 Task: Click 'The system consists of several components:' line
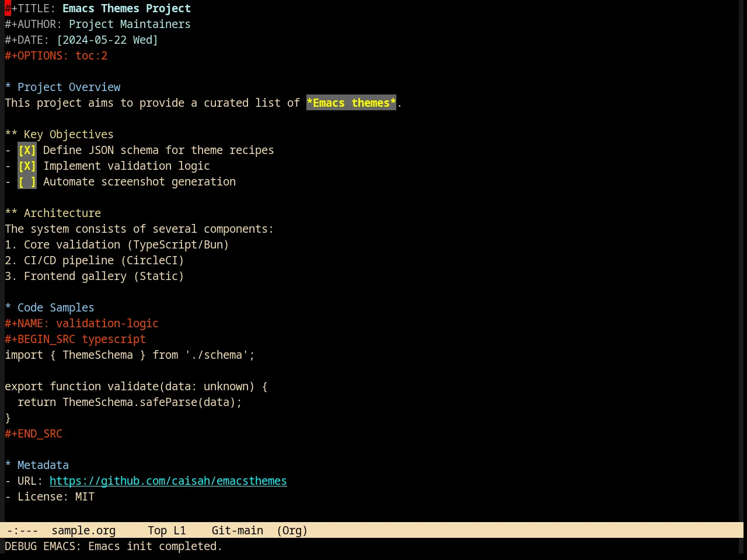[x=139, y=229]
